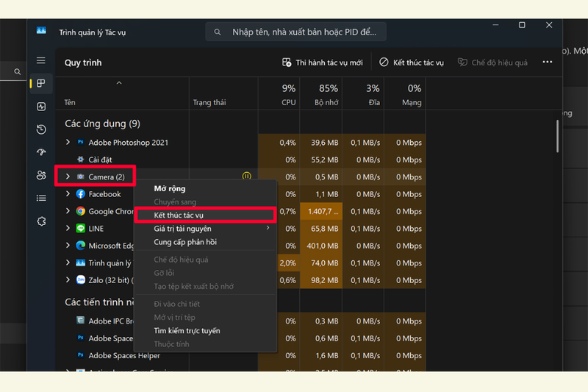Viewport: 588px width, 392px height.
Task: Open the Users sidebar icon
Action: (x=41, y=175)
